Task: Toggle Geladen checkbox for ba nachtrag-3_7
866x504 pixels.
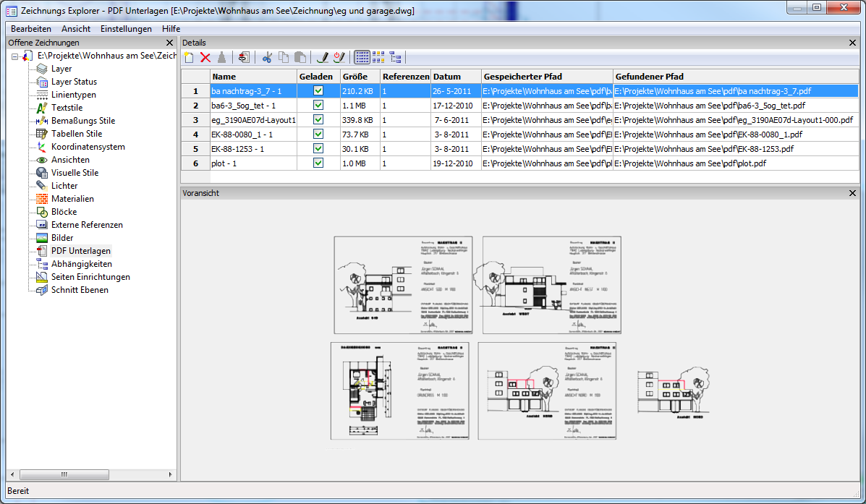Action: pyautogui.click(x=318, y=91)
